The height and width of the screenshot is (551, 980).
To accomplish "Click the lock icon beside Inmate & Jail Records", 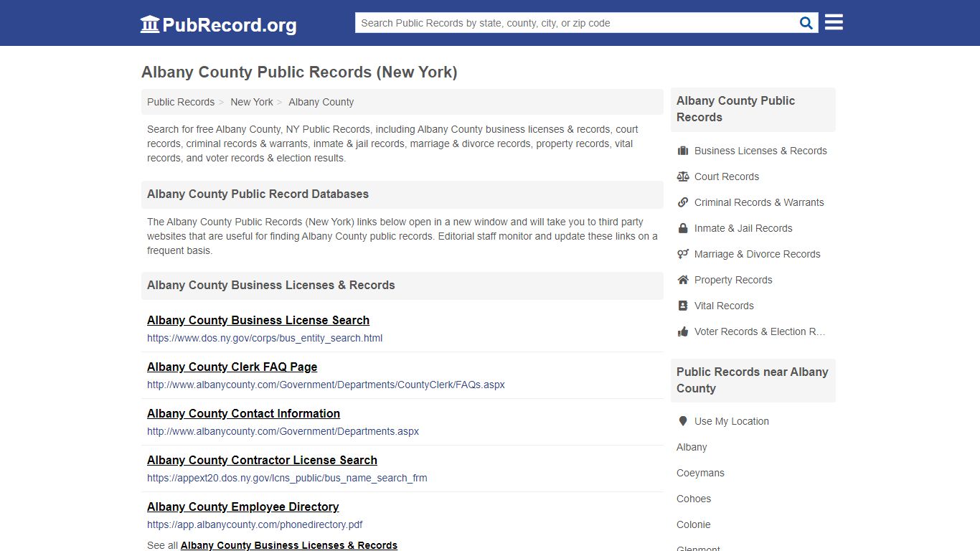I will 683,228.
